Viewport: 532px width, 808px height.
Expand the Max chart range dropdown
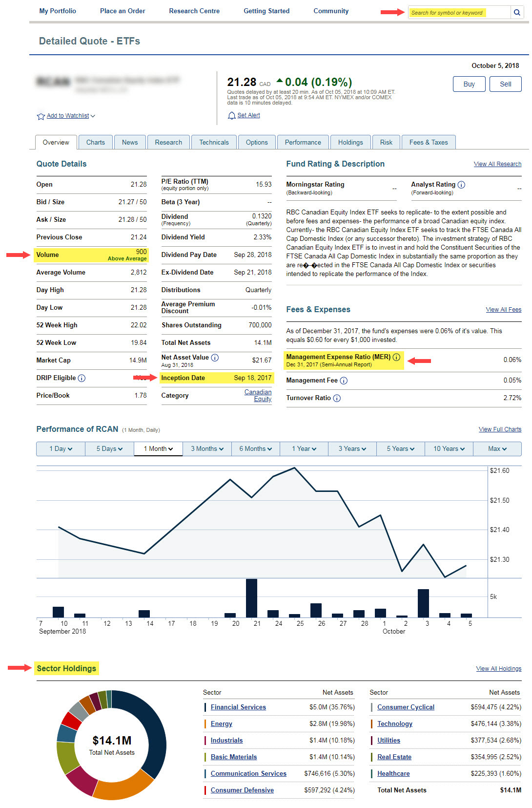point(497,449)
